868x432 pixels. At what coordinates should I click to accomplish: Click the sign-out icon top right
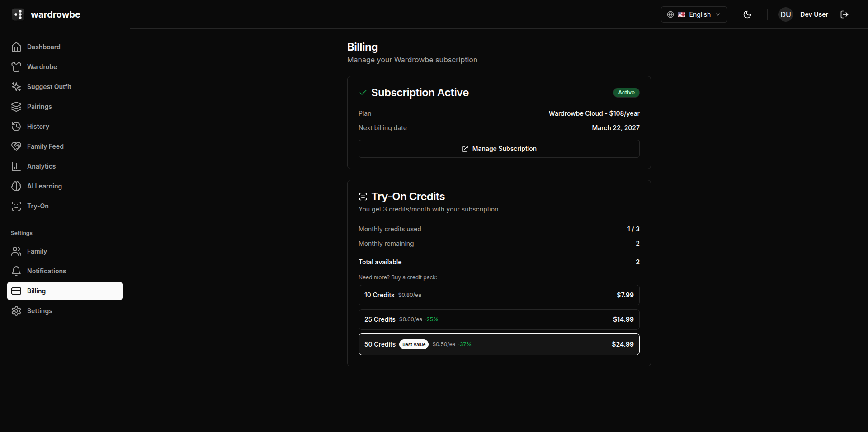pyautogui.click(x=844, y=14)
